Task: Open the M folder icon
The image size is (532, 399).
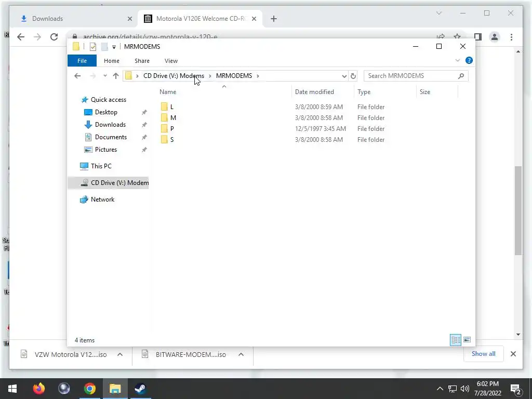Action: pos(164,118)
